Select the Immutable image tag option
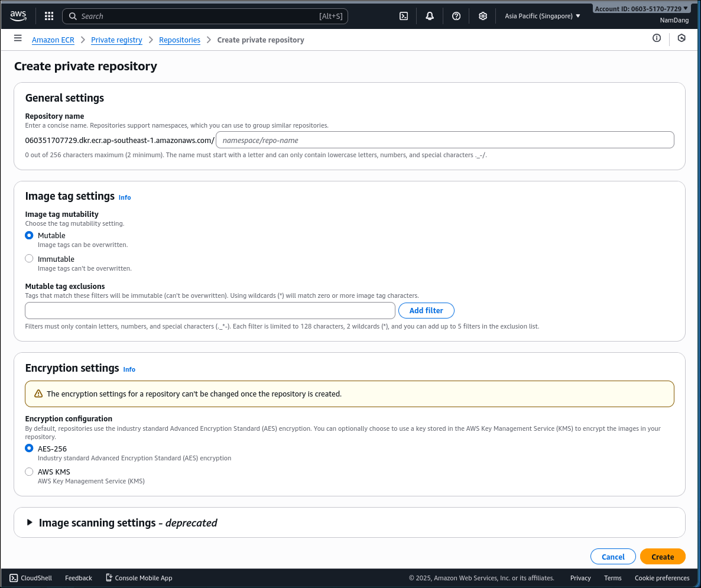Screen dimensions: 701x588 tap(29, 258)
